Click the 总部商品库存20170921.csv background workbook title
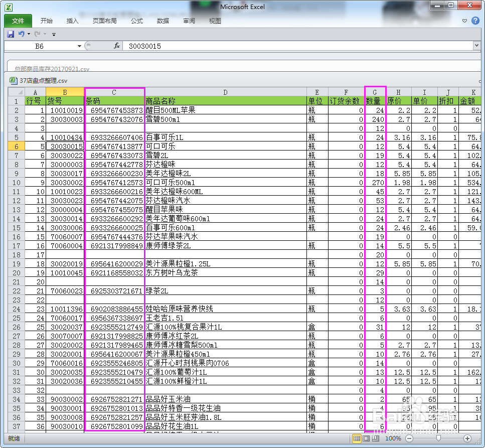Image resolution: width=485 pixels, height=448 pixels. tap(52, 69)
